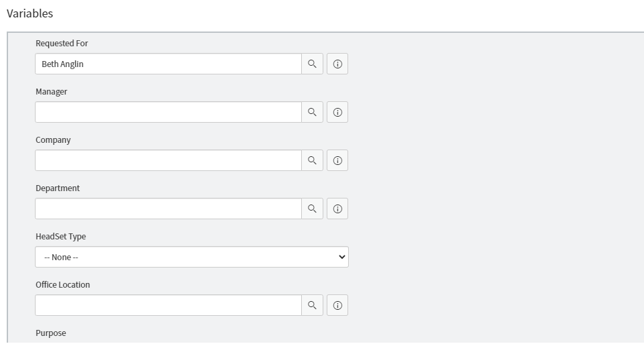Focus the Manager text field
644x344 pixels.
[168, 112]
